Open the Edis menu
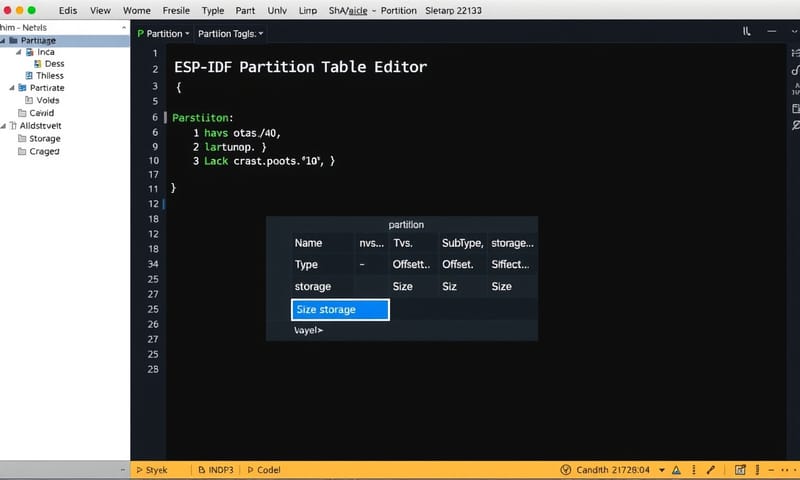800x480 pixels. (x=68, y=10)
